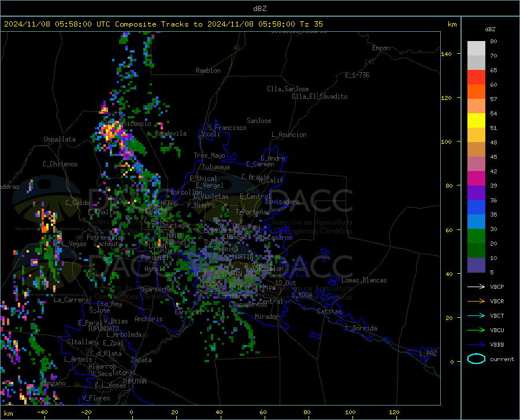Click the 'Capdevila' map label

click(171, 133)
